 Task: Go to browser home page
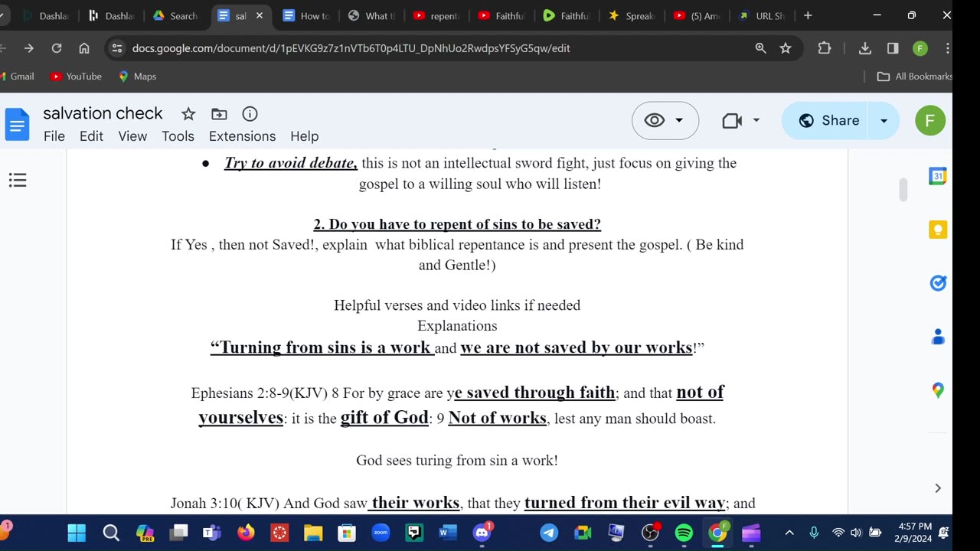pos(84,48)
